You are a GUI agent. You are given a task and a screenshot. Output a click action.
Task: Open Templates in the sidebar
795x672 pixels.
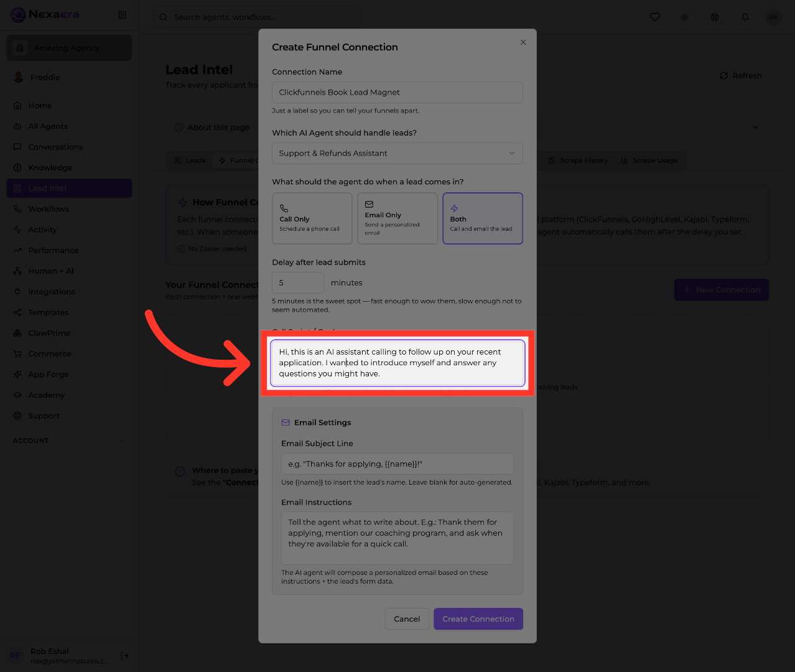point(69,312)
